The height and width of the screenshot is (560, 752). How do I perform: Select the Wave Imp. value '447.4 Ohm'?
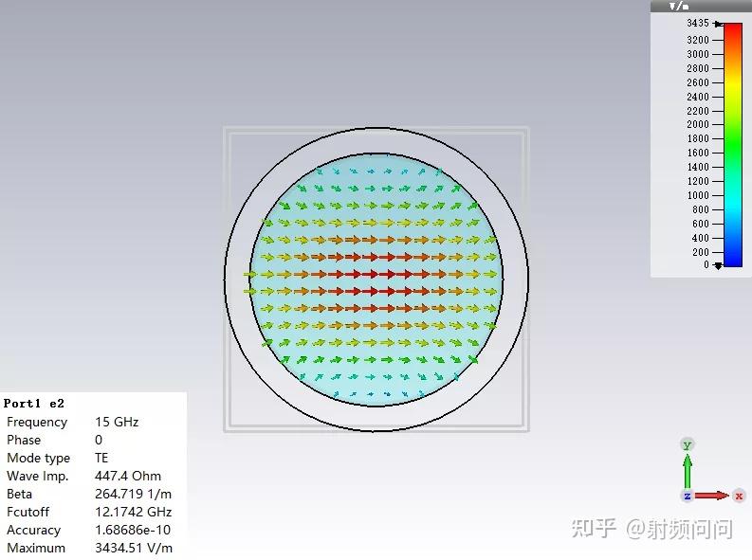(x=128, y=476)
